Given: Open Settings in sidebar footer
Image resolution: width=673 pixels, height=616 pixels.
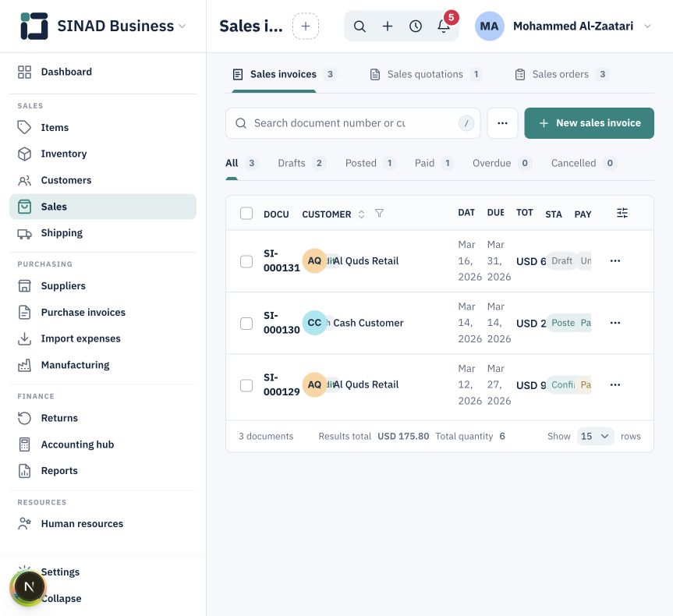Looking at the screenshot, I should pyautogui.click(x=60, y=572).
